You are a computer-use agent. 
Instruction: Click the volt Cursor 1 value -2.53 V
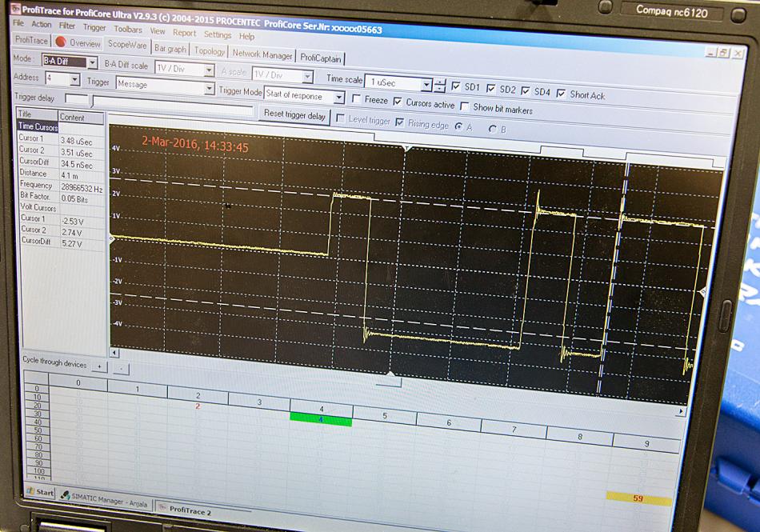[72, 222]
